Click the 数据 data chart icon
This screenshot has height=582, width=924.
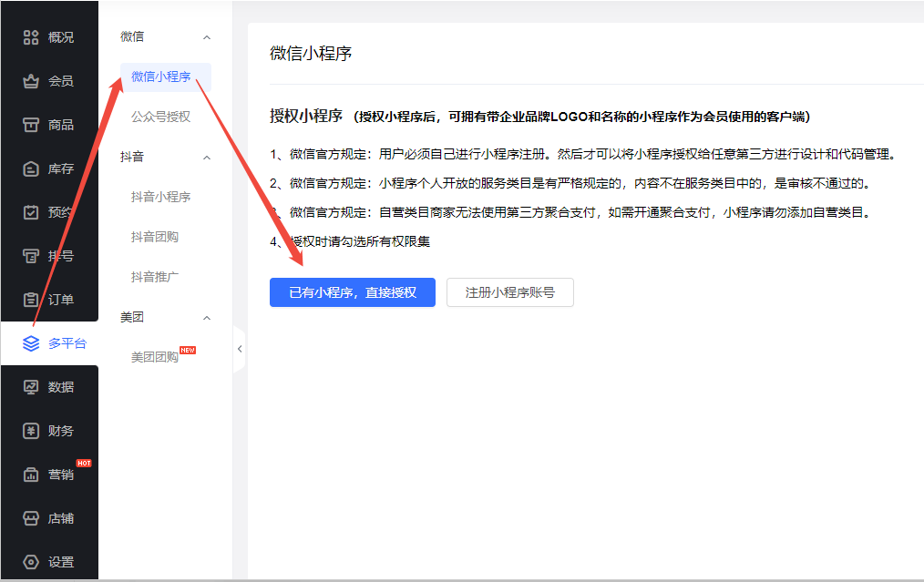[x=31, y=387]
